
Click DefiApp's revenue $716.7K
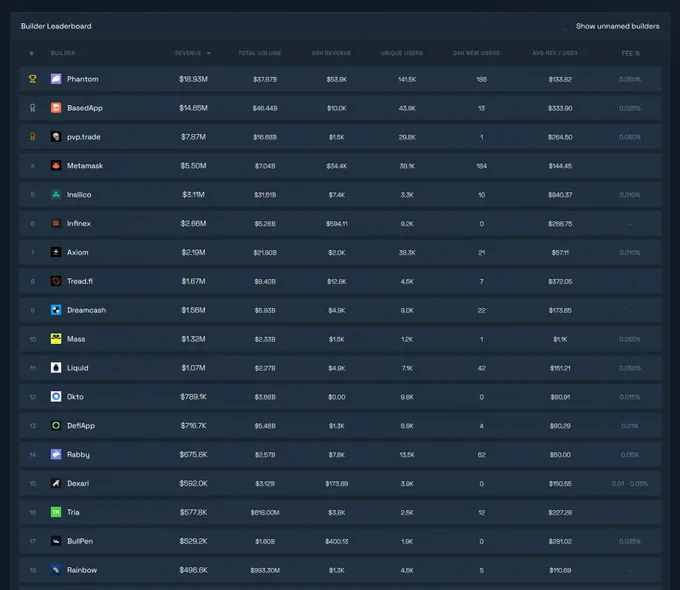[x=193, y=426]
